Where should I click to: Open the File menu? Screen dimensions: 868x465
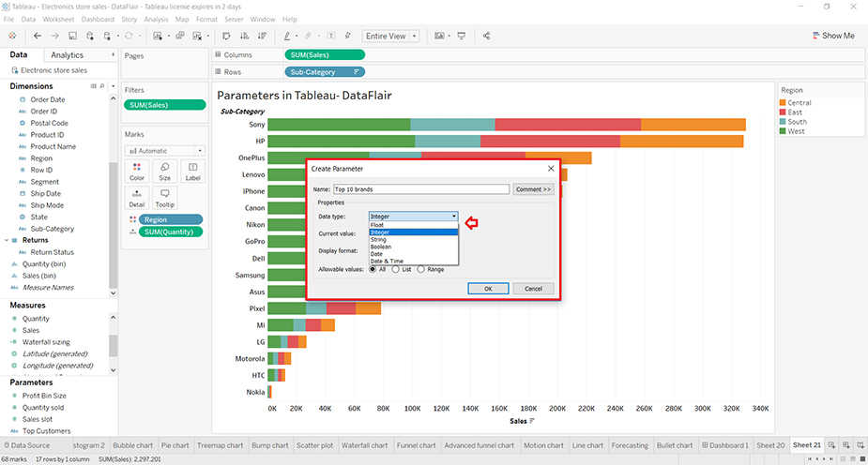[x=8, y=20]
